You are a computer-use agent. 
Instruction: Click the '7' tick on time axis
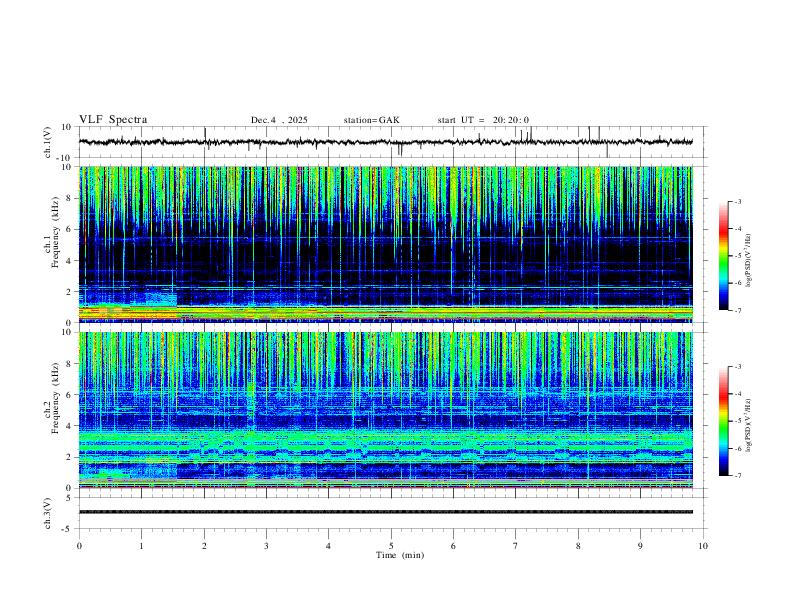click(x=516, y=546)
